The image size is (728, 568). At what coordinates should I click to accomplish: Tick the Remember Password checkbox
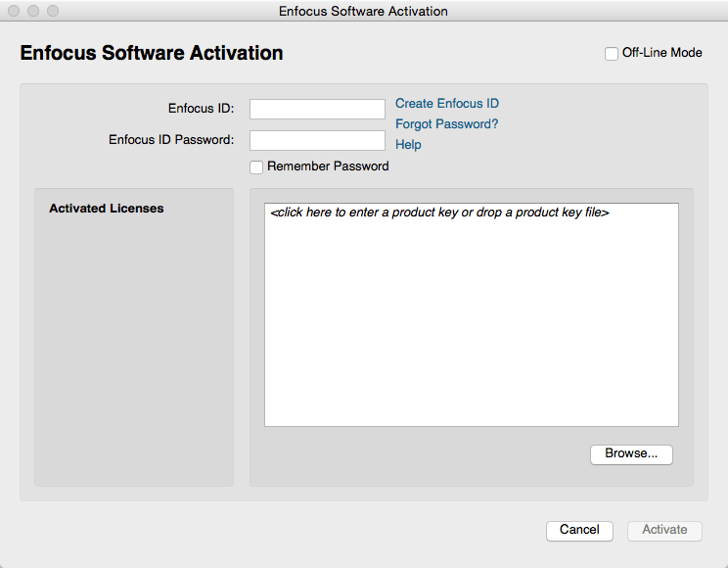(x=256, y=166)
